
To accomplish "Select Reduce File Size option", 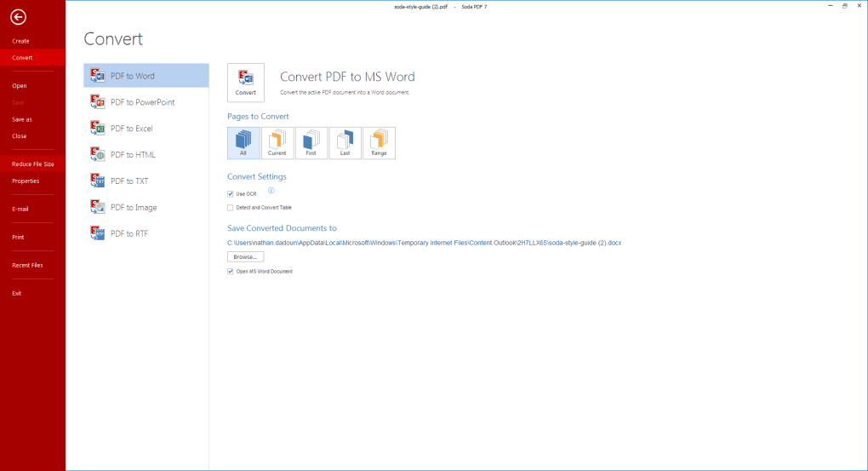I will click(x=32, y=164).
